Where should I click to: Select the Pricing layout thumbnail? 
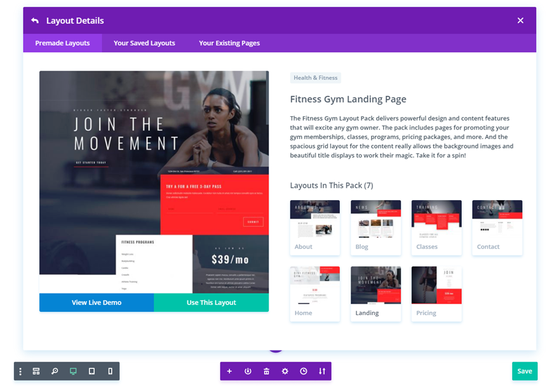click(x=436, y=294)
